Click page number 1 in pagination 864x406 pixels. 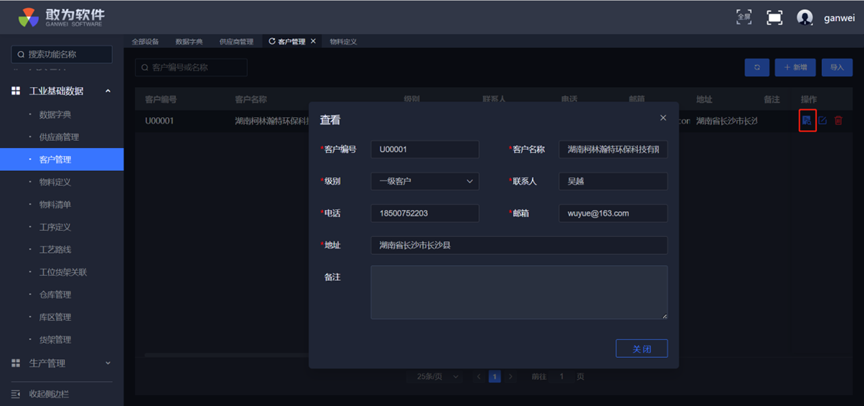pyautogui.click(x=495, y=377)
